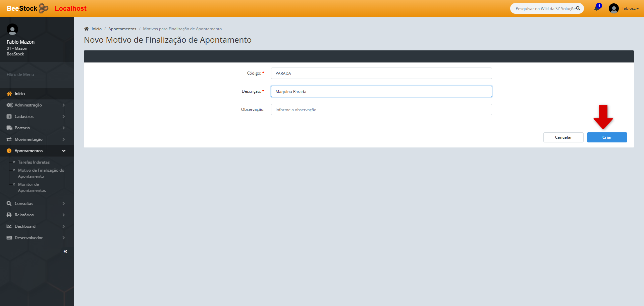Click the search magnifier icon in wiki search
644x306 pixels.
coord(578,8)
